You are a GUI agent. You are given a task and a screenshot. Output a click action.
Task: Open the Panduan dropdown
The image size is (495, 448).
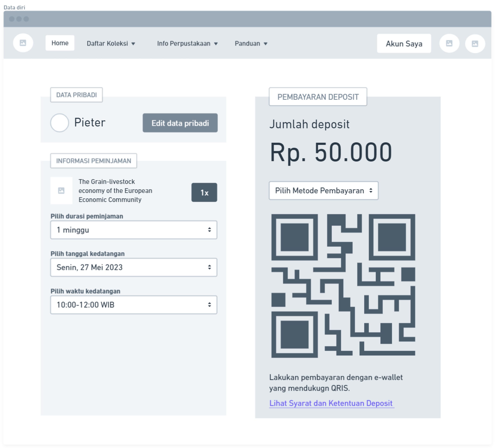251,44
